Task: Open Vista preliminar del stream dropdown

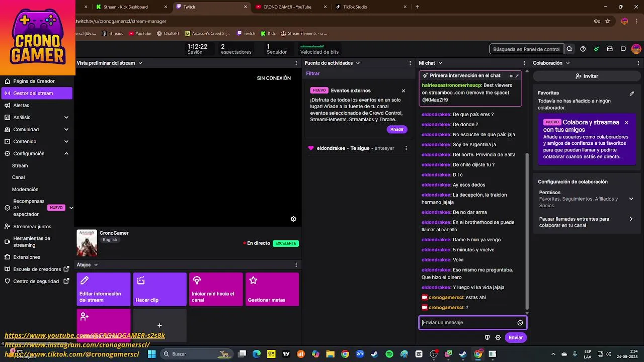Action: tap(140, 63)
